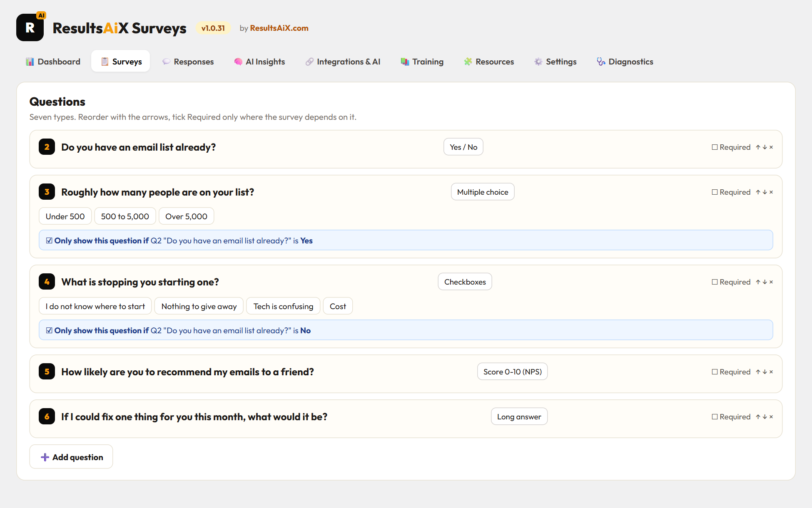Open the Yes / No type dropdown
The image size is (812, 508).
coord(463,147)
